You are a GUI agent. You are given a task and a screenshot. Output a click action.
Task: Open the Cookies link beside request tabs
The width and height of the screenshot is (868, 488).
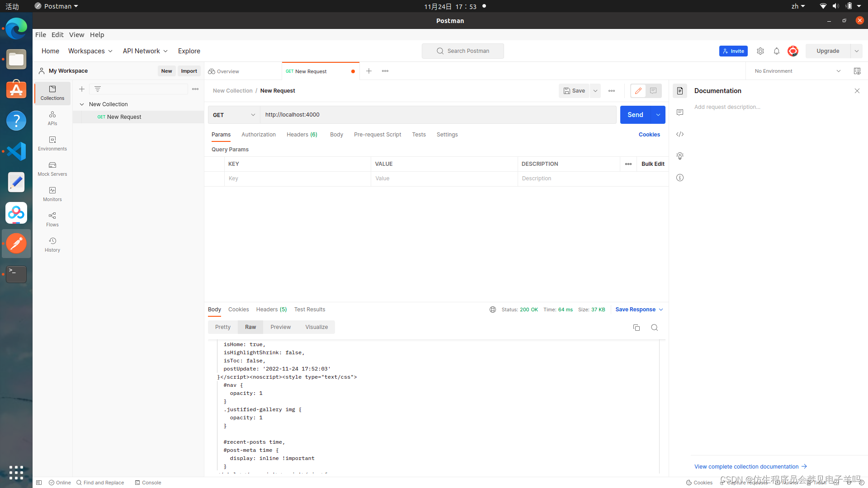649,135
